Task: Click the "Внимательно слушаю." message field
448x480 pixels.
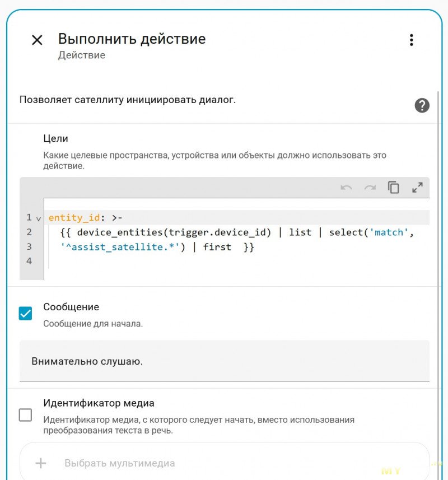Action: [224, 361]
